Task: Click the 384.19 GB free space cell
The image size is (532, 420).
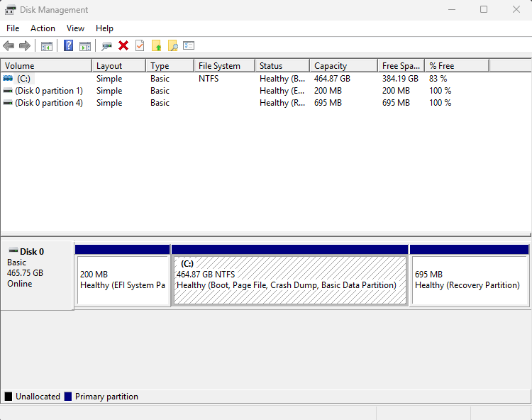Action: pos(400,78)
